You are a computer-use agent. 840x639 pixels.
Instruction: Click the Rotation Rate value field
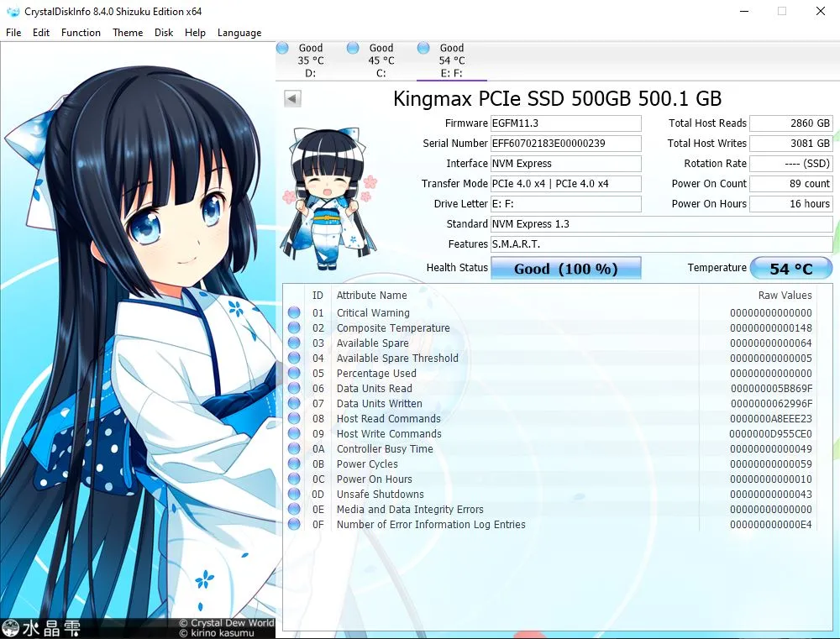(791, 164)
